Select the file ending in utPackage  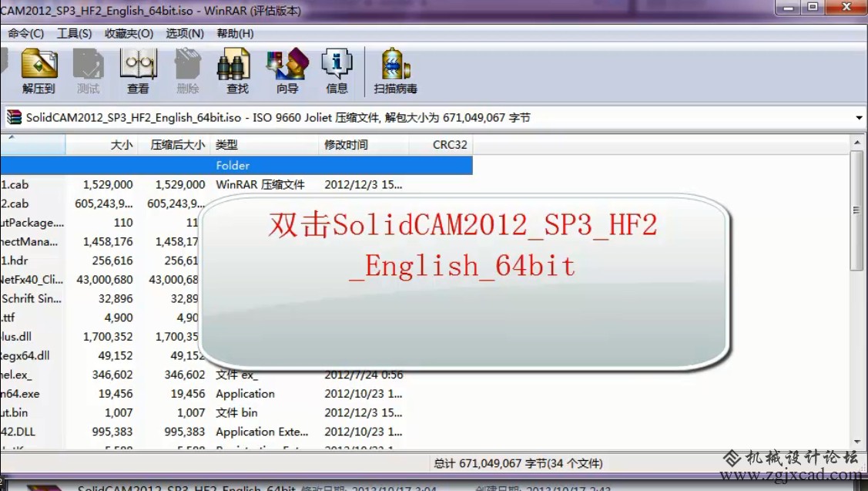[x=32, y=222]
